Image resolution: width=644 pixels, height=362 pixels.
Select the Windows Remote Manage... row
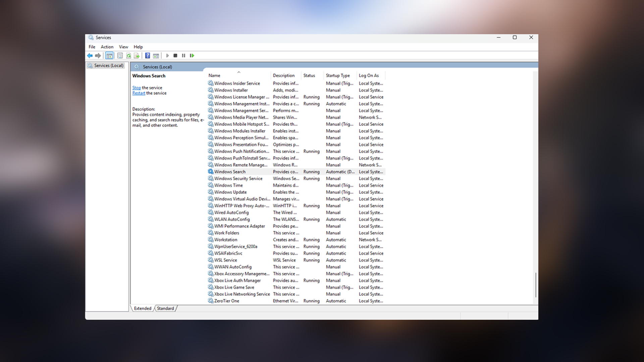tap(296, 165)
